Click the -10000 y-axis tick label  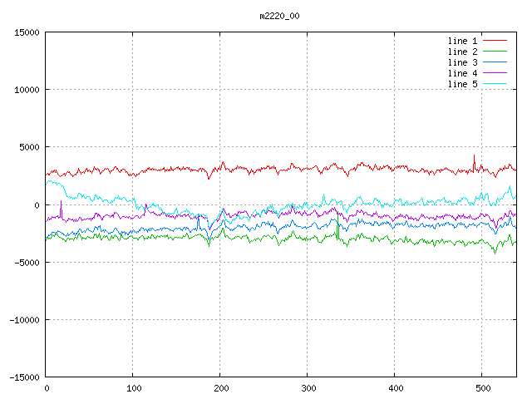23,319
